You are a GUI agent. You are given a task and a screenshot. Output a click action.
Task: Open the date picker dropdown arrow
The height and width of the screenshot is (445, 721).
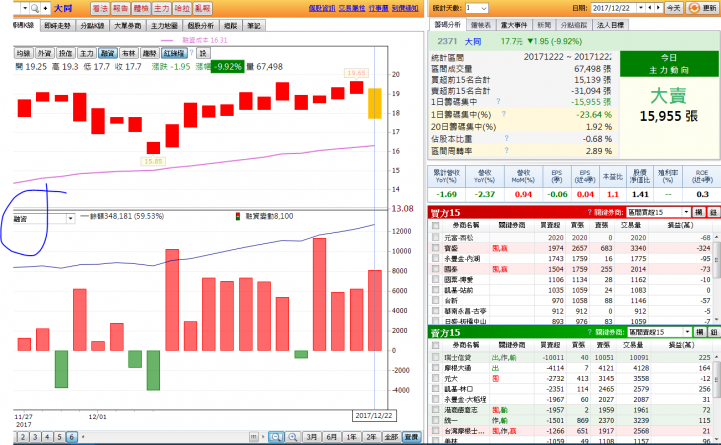pos(641,8)
